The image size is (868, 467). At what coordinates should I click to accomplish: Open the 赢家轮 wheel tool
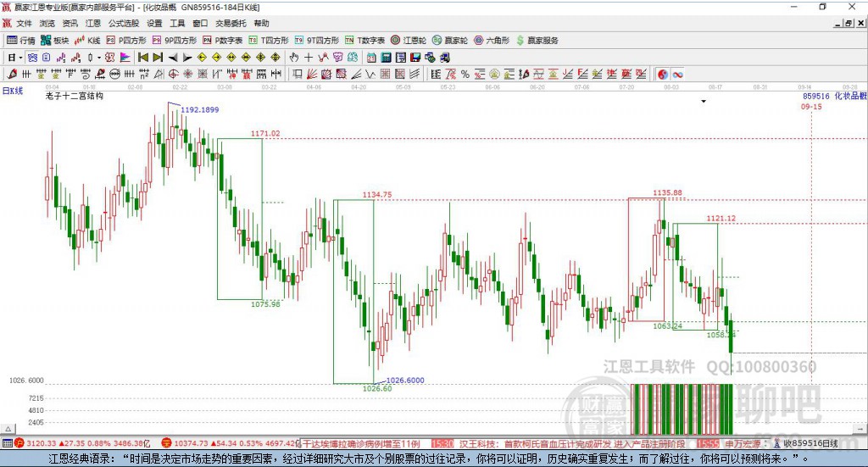click(450, 41)
